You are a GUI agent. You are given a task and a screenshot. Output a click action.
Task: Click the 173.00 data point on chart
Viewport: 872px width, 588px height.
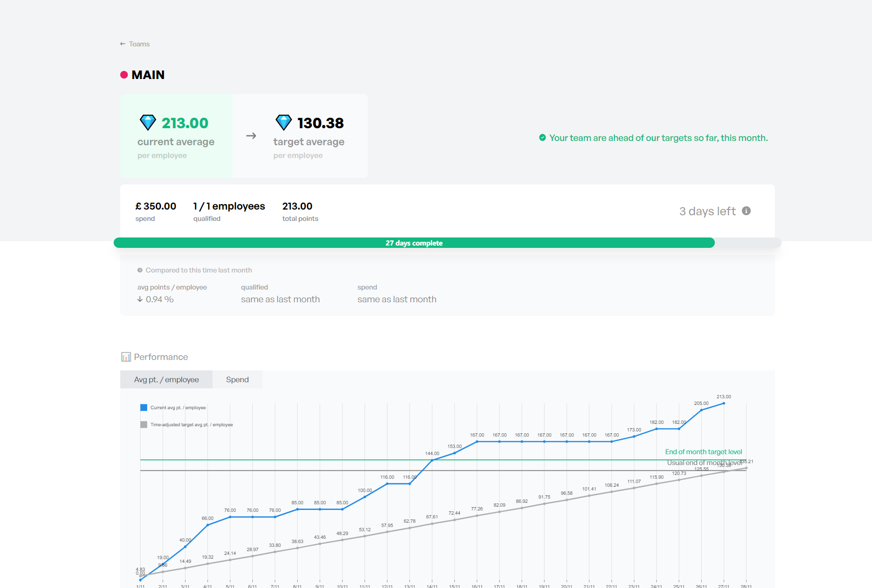pos(634,437)
